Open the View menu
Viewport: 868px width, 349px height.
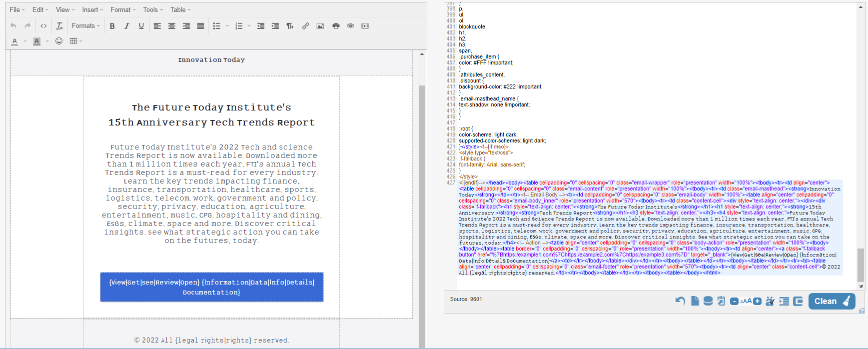[65, 9]
